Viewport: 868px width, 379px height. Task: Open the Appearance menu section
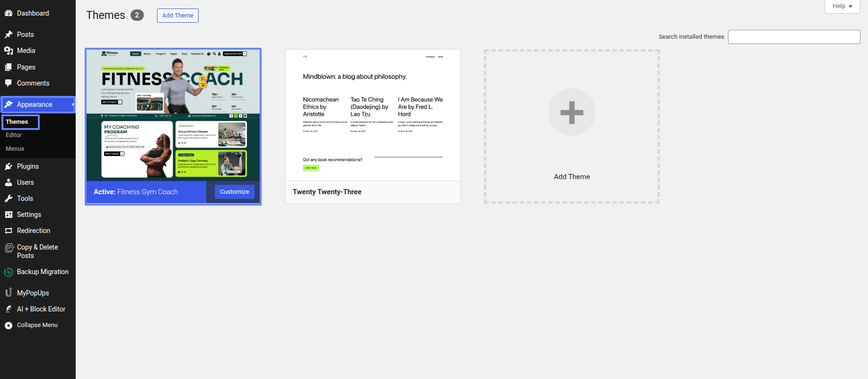[35, 104]
